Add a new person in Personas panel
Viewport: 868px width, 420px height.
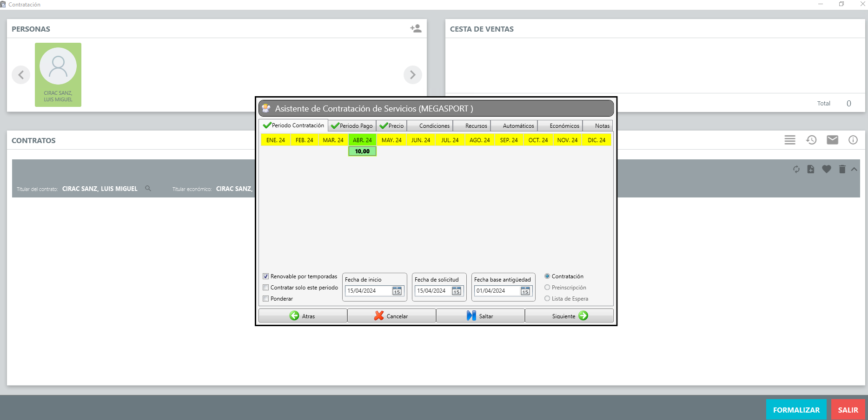pyautogui.click(x=416, y=28)
